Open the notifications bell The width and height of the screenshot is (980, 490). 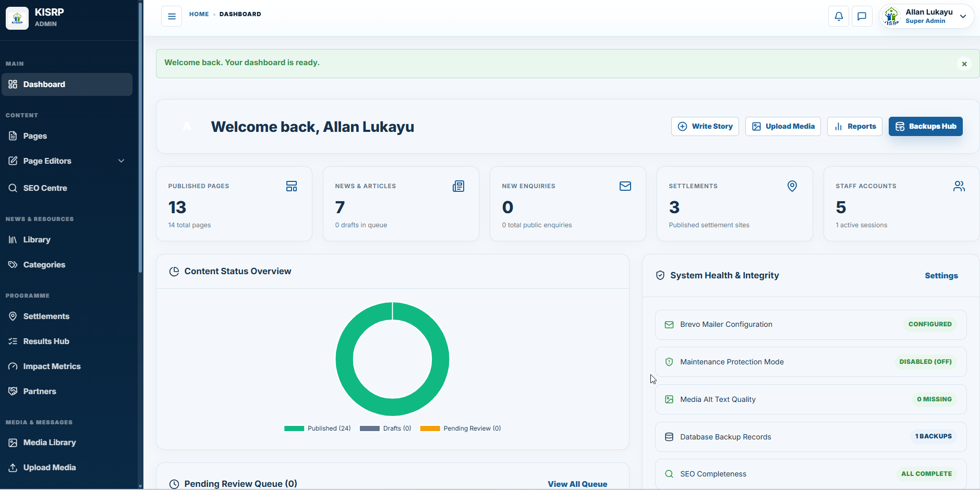pos(839,16)
